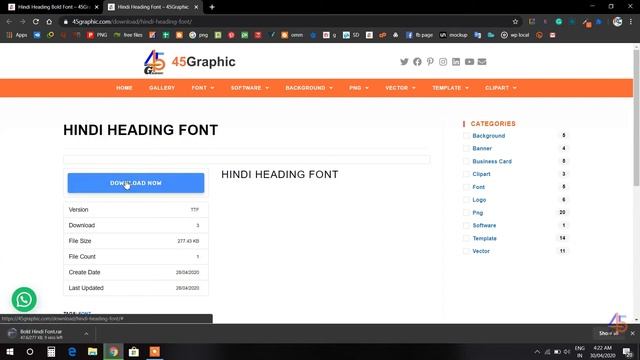Open the Windows Start menu

10,352
